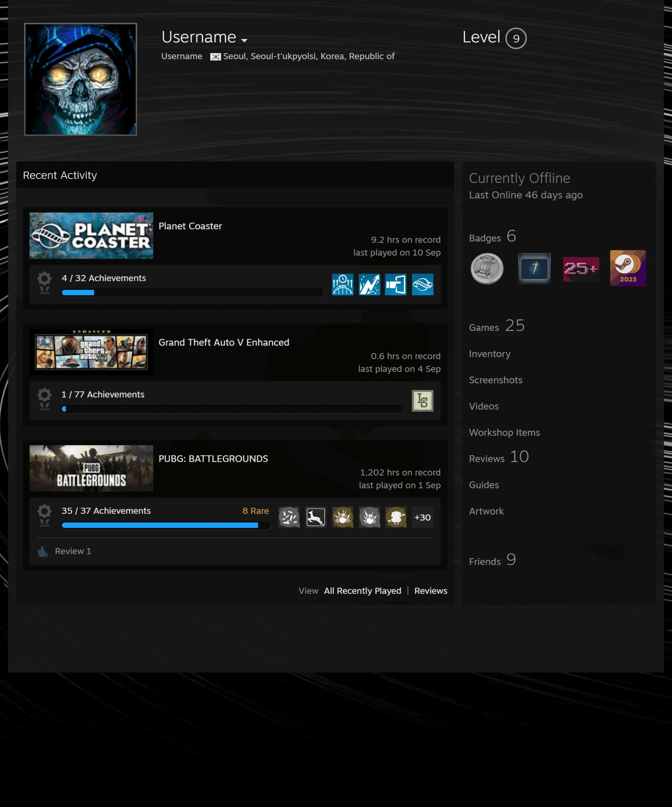Viewport: 672px width, 807px height.
Task: Open the Badges 6 link
Action: point(493,237)
